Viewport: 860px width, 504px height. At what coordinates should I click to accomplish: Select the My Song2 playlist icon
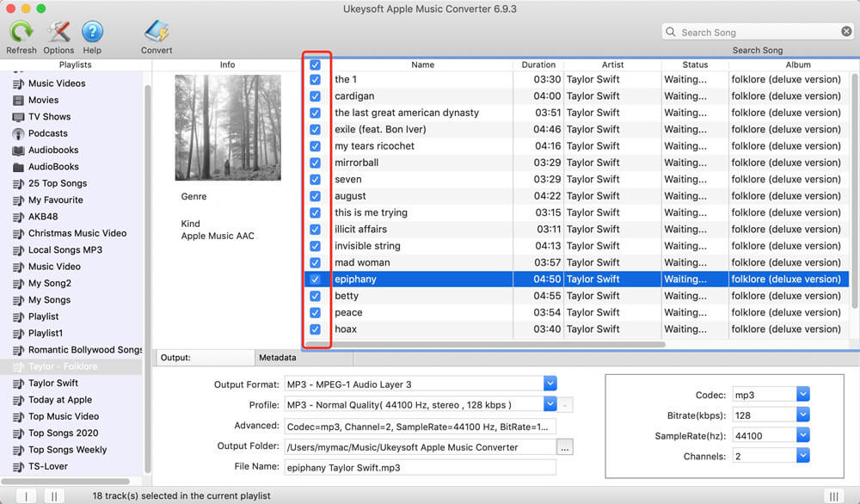(18, 284)
